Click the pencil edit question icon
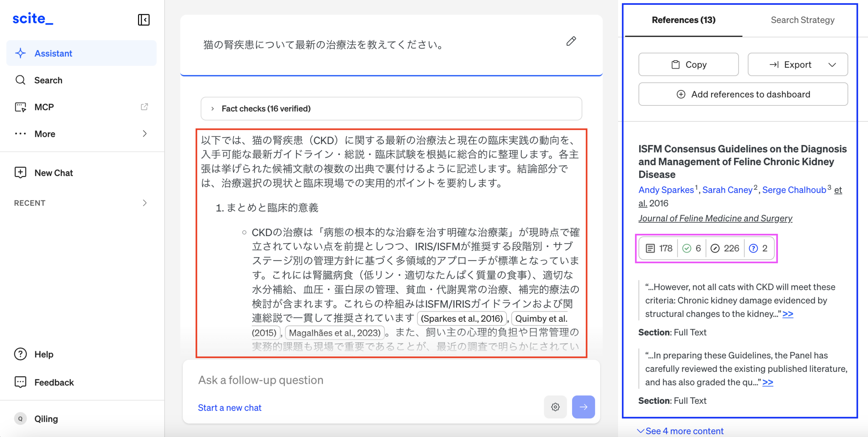The width and height of the screenshot is (868, 437). [x=571, y=41]
